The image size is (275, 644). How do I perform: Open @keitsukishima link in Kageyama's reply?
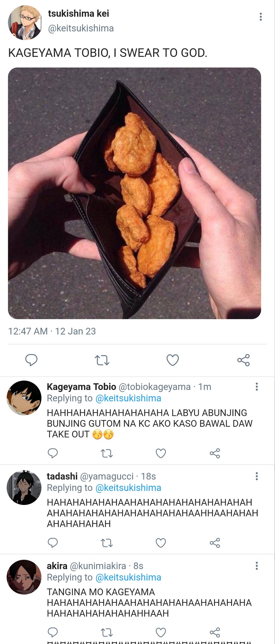pyautogui.click(x=128, y=398)
